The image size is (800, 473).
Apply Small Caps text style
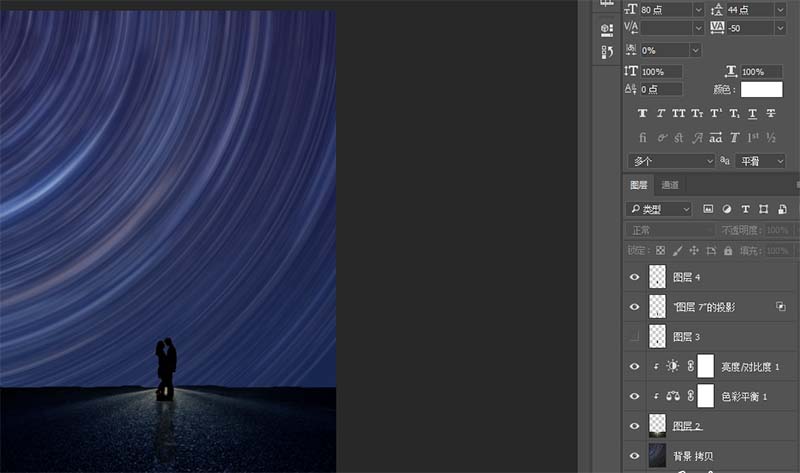(x=697, y=113)
